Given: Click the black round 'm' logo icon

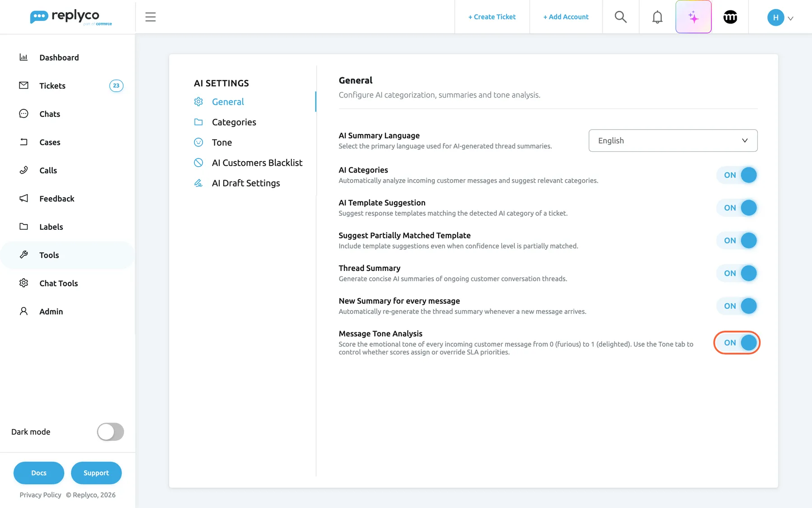Looking at the screenshot, I should [x=730, y=17].
